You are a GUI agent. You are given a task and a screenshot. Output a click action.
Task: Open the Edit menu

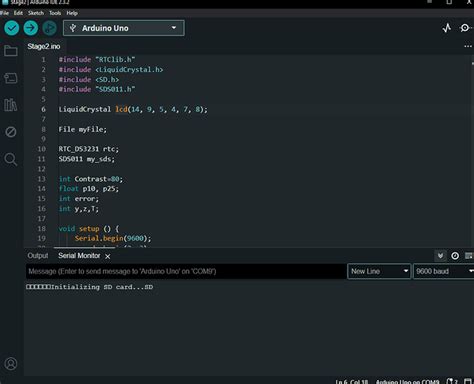tap(18, 13)
